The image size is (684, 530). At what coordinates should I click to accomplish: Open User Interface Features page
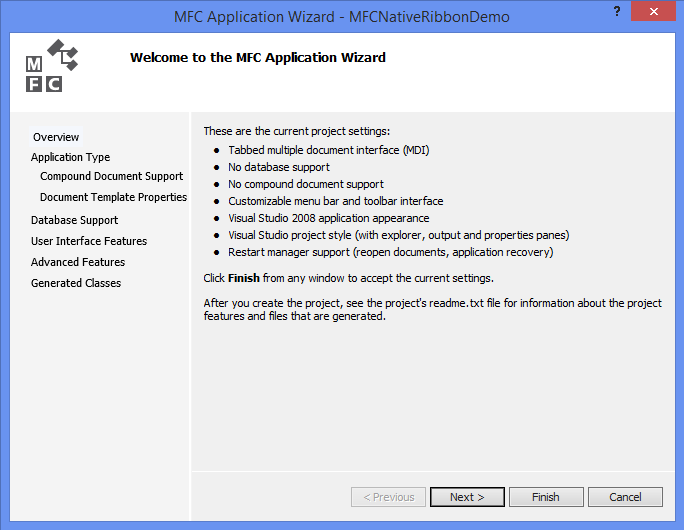tap(89, 241)
